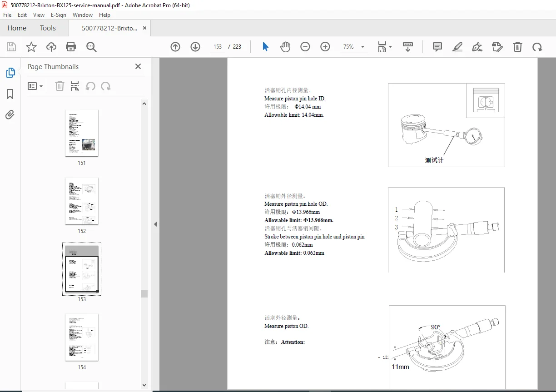Zoom out with the minus icon

(305, 47)
